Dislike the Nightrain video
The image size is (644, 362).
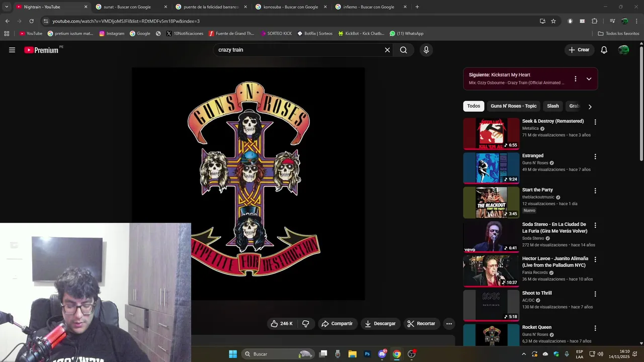coord(305,324)
